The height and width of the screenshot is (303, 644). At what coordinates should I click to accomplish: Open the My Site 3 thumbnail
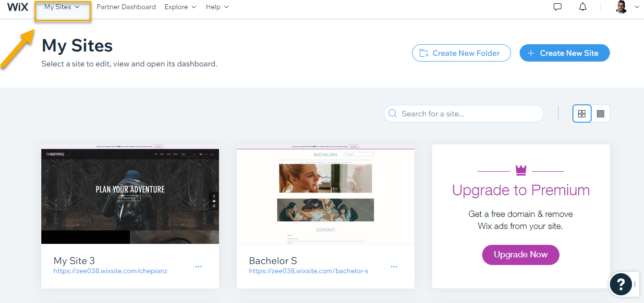[x=130, y=194]
